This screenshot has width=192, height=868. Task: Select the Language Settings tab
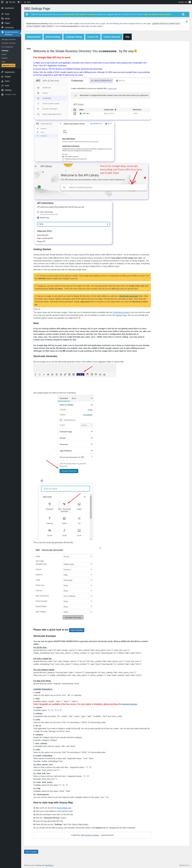[74, 37]
